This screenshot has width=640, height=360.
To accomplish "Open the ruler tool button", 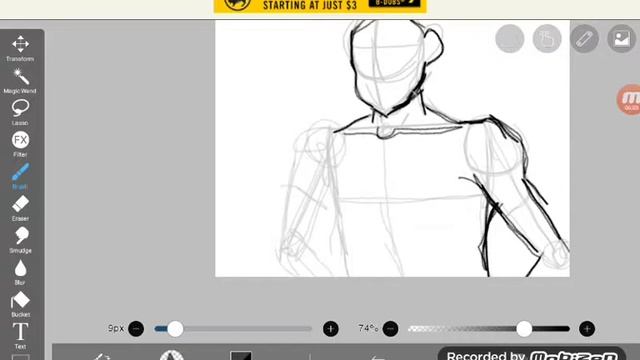I will pyautogui.click(x=584, y=39).
